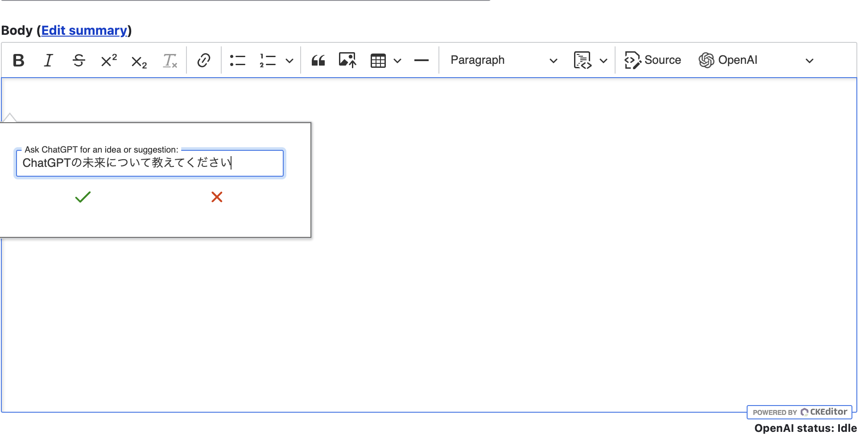Apply superscript formatting

(x=109, y=60)
